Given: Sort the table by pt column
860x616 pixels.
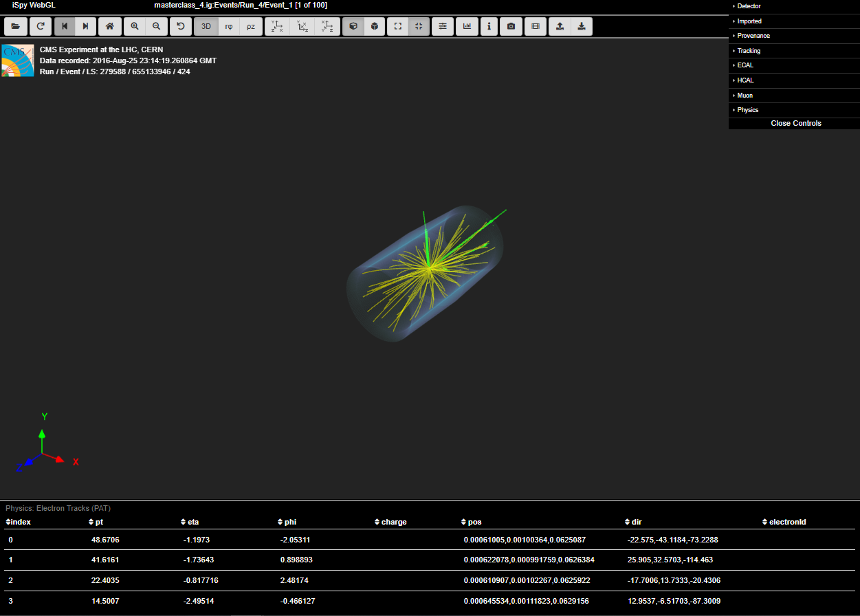Looking at the screenshot, I should [99, 522].
